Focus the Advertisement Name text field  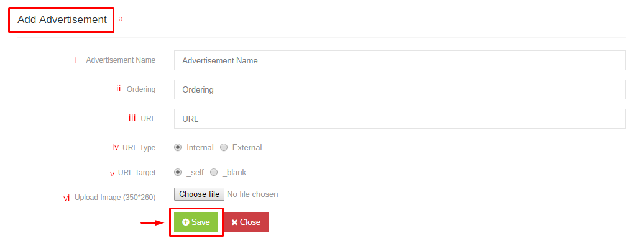[x=400, y=60]
